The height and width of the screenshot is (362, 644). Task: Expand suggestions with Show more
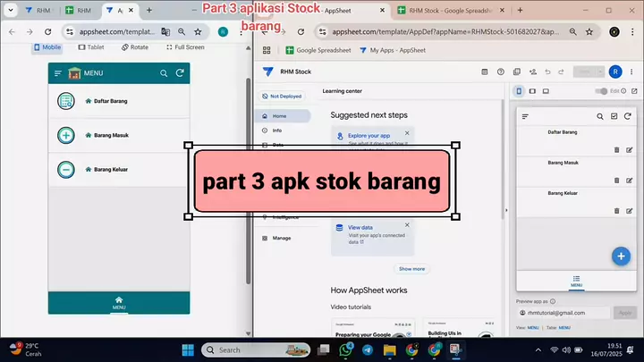tap(412, 268)
